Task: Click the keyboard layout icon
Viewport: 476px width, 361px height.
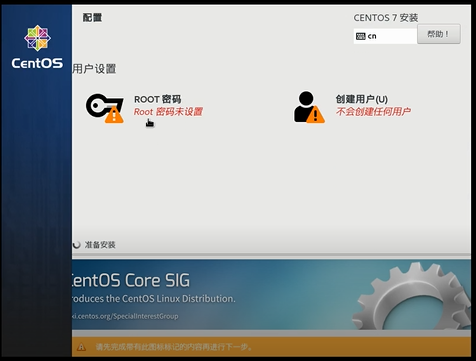Action: coord(361,36)
